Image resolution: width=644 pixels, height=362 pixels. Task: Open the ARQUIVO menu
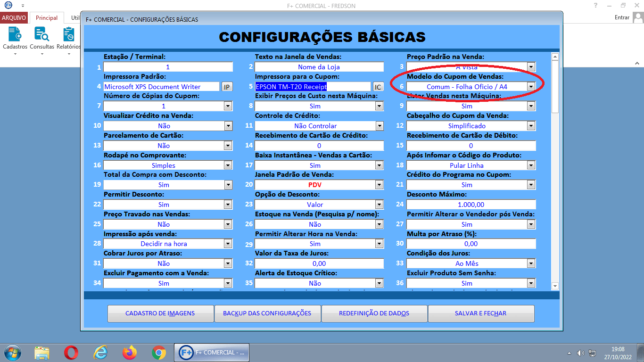[14, 18]
